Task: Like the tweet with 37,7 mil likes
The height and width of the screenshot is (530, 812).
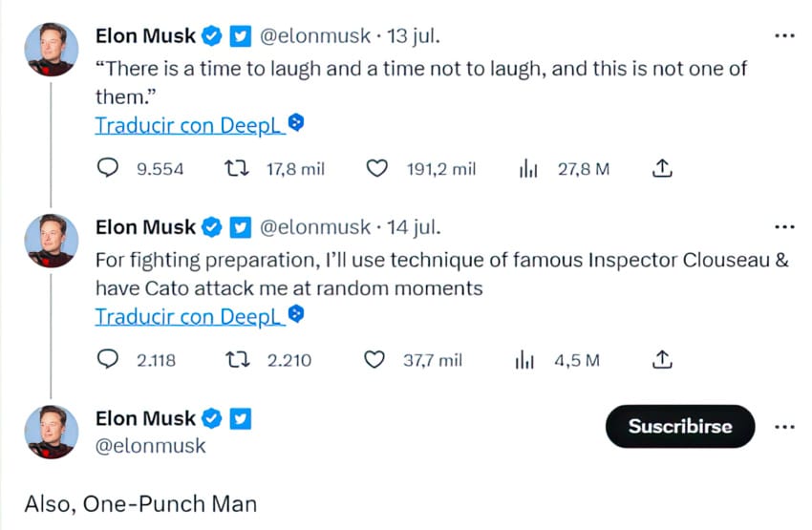Action: [376, 360]
